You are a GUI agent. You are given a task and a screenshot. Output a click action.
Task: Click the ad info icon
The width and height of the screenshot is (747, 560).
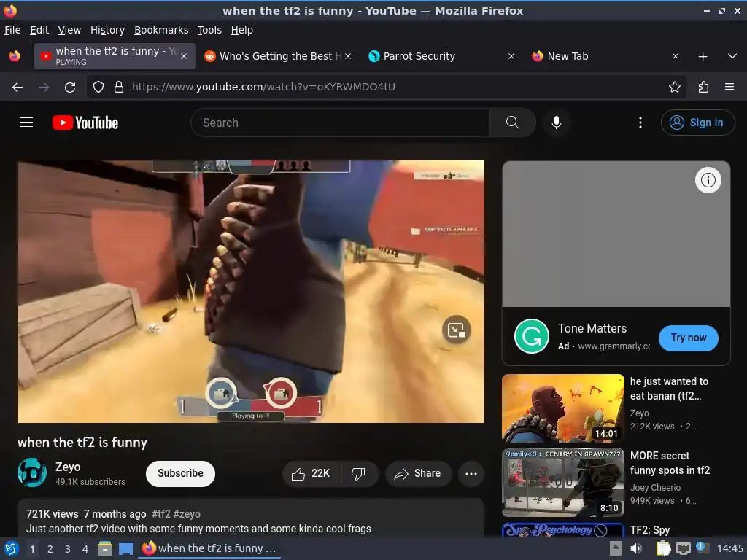(708, 180)
